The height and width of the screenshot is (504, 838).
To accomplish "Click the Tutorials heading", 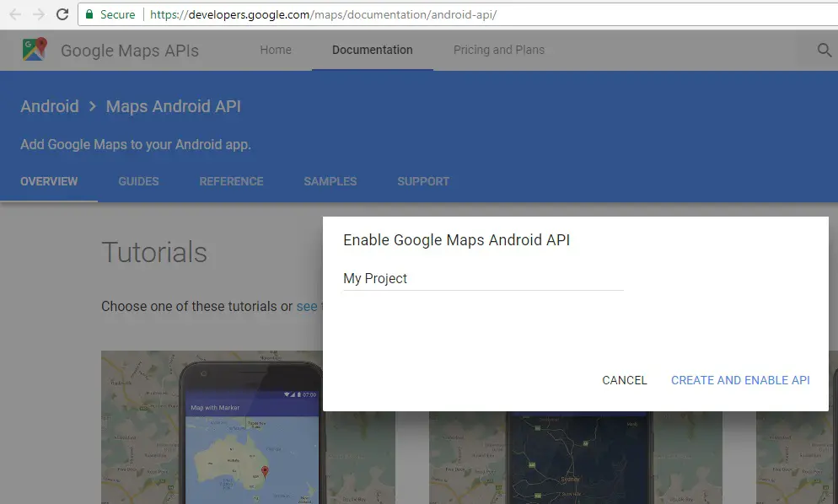I will click(x=154, y=252).
